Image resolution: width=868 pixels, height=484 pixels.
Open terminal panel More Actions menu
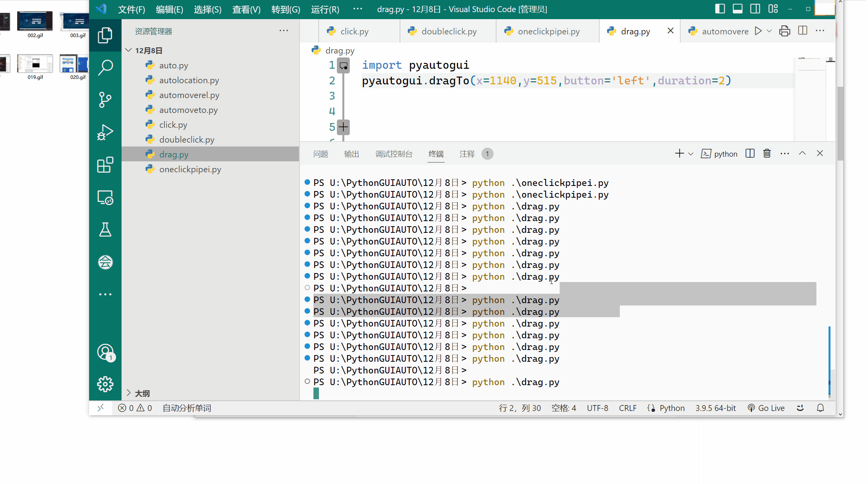coord(784,154)
